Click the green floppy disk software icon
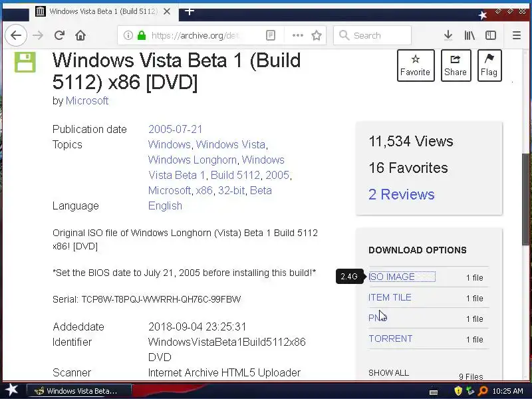Viewport: 532px width, 399px height. point(25,62)
